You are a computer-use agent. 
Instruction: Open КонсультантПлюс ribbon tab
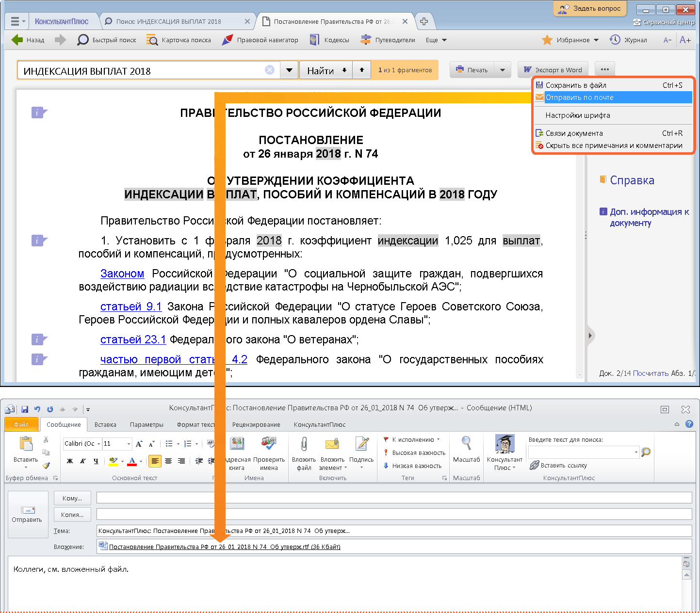click(x=320, y=424)
